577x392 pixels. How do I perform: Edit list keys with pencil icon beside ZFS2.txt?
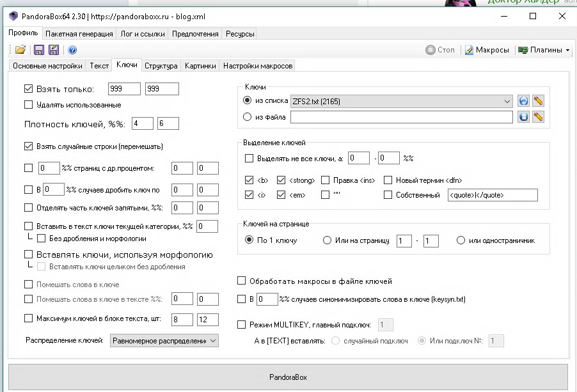coord(538,101)
